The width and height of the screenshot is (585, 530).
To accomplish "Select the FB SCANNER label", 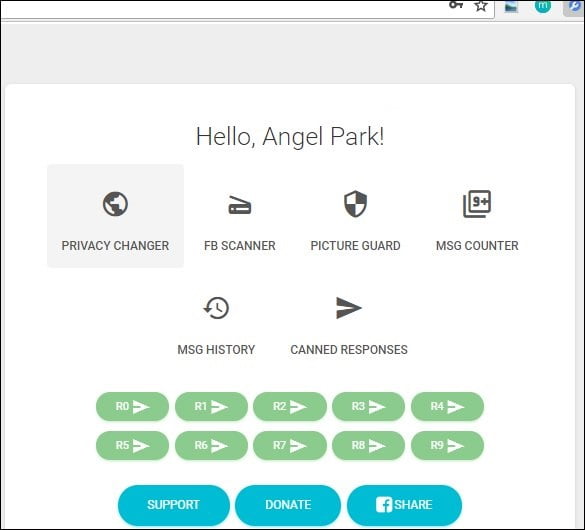I will (x=240, y=245).
